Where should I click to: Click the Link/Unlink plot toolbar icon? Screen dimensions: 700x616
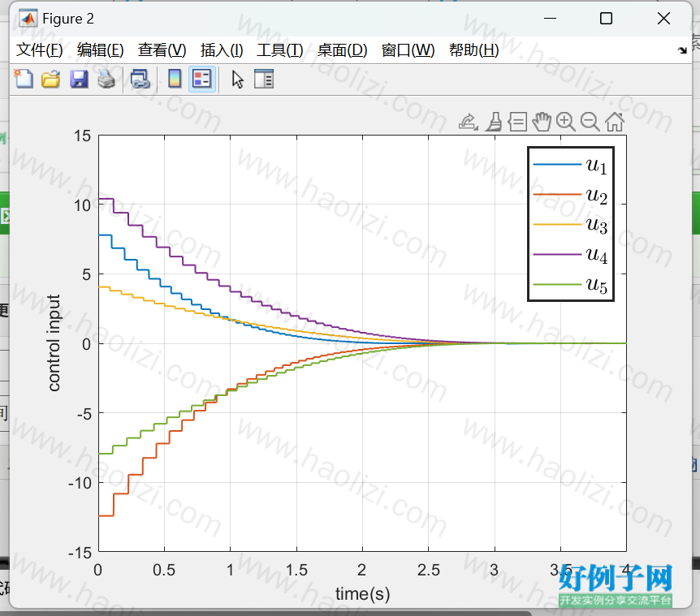tap(140, 79)
